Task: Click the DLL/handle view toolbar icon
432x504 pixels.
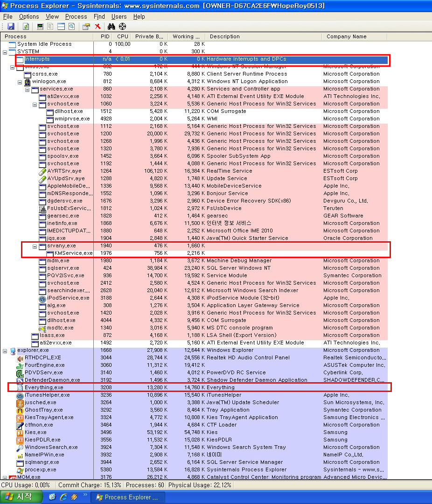Action: (x=72, y=26)
